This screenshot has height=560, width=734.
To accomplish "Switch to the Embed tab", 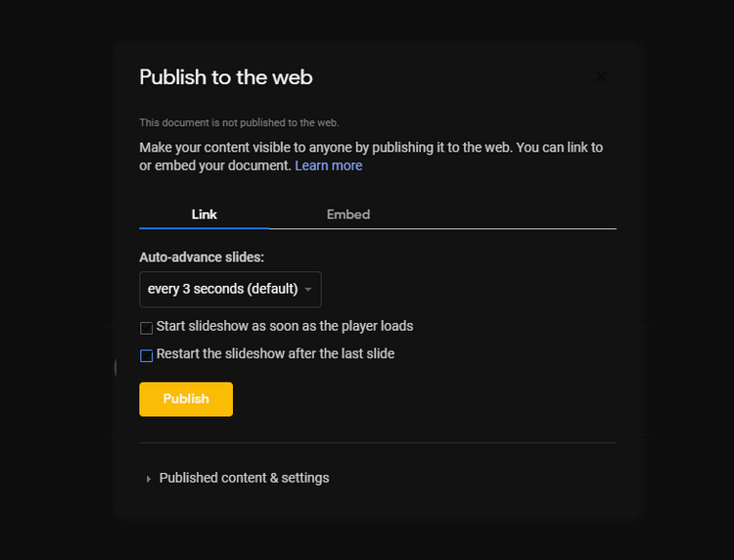I will (348, 214).
